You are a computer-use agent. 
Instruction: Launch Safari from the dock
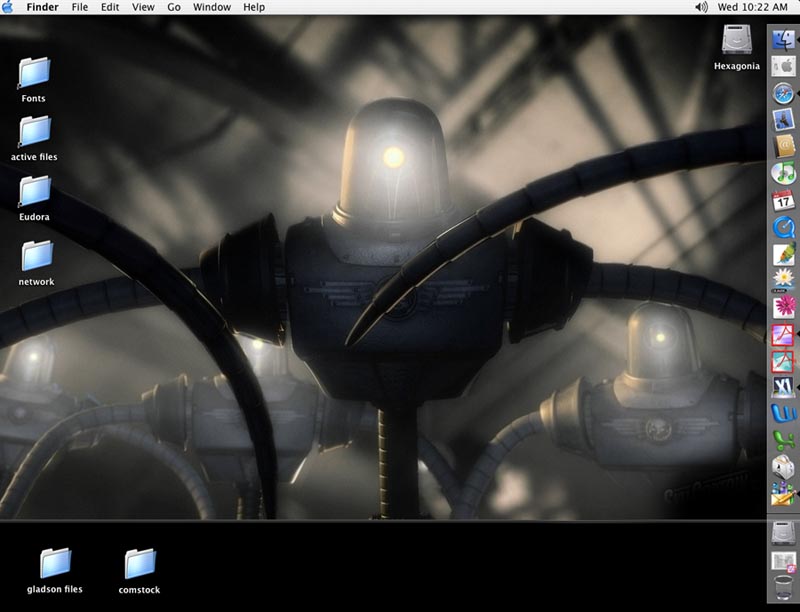pyautogui.click(x=783, y=94)
